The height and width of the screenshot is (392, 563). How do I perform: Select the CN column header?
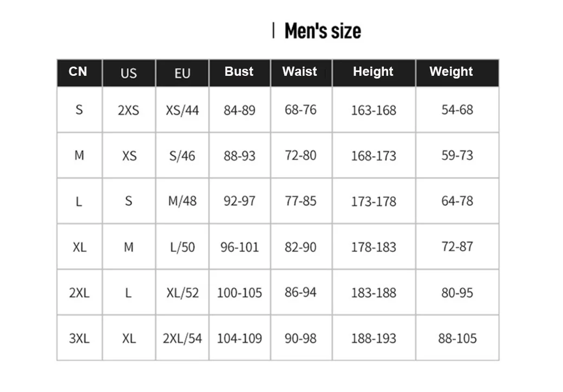78,72
